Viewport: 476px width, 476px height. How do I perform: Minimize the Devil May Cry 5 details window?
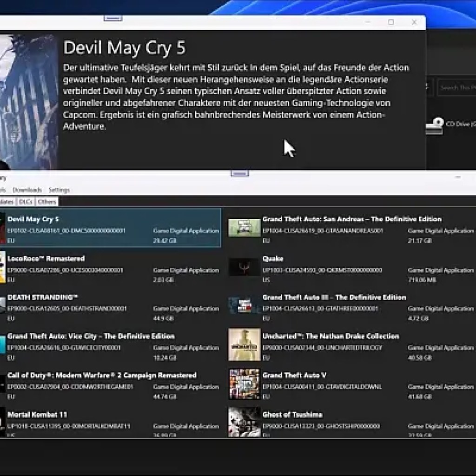tap(368, 22)
